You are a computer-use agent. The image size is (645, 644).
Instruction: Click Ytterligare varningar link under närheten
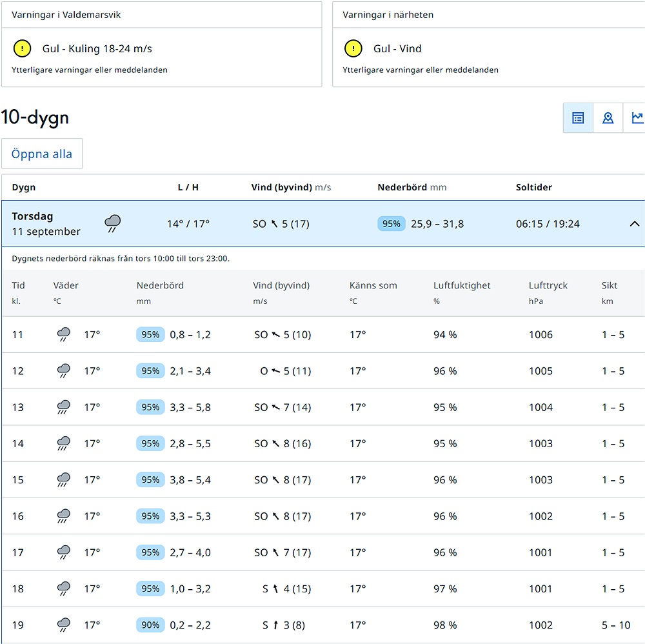pos(421,70)
